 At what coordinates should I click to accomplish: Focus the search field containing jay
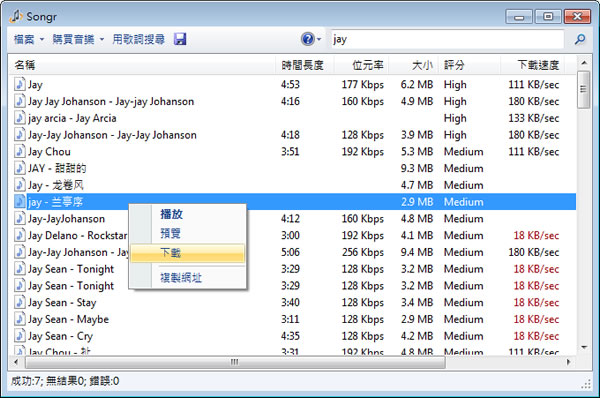click(x=447, y=39)
